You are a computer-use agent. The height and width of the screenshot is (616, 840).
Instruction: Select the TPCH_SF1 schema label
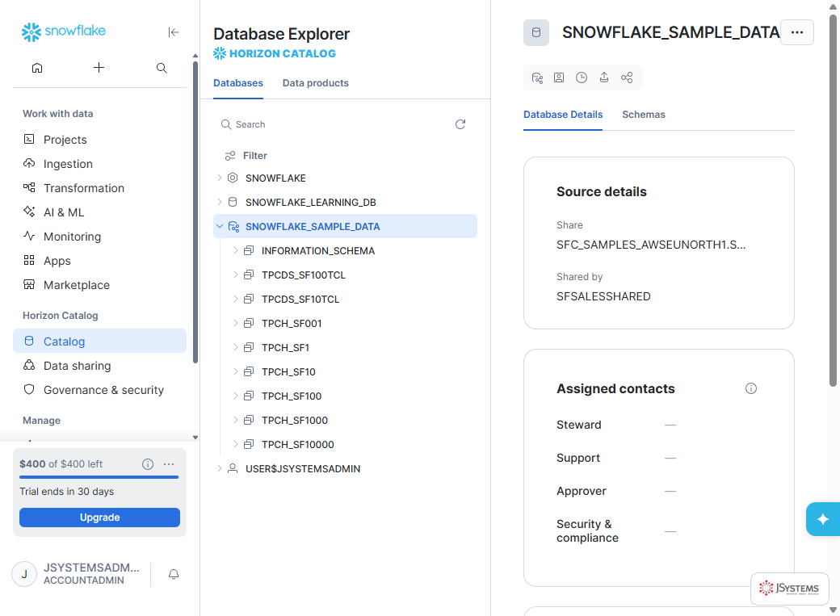click(x=285, y=347)
